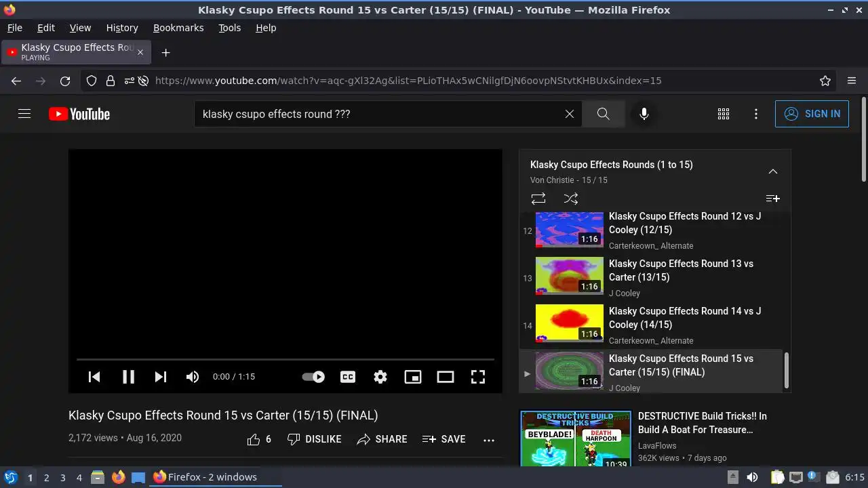Toggle shuffle playlist
This screenshot has height=488, width=868.
571,199
